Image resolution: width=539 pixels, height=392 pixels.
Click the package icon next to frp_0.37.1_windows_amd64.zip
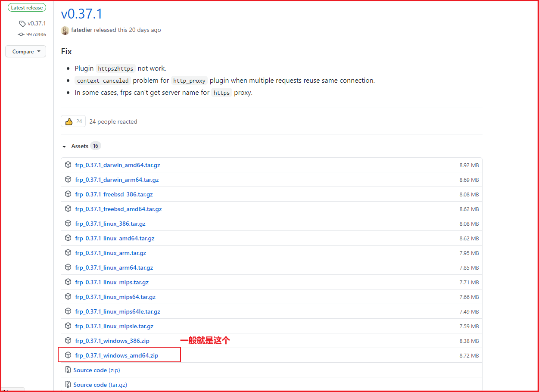pos(68,355)
